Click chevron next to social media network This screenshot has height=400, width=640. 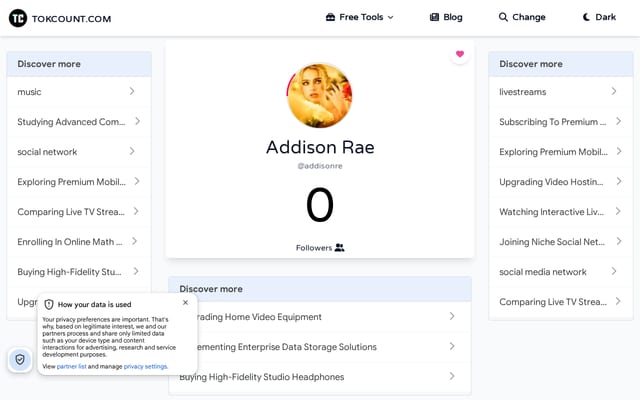[x=614, y=271]
